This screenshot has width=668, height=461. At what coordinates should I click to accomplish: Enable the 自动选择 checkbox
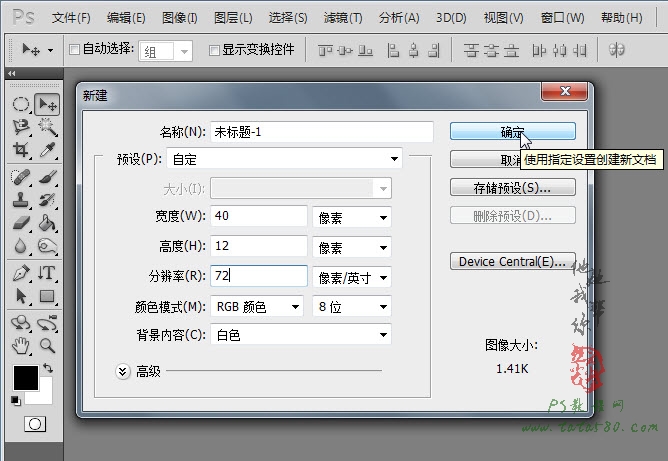(x=74, y=50)
